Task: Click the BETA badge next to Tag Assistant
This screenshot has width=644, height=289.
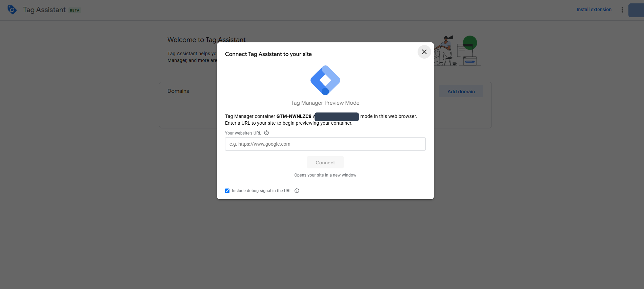Action: [x=75, y=10]
